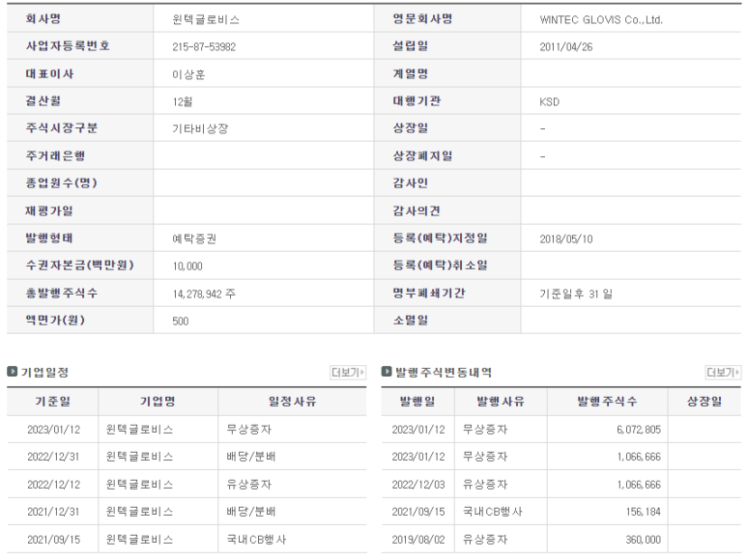This screenshot has width=747, height=560.
Task: Select 국내CB행사 in 발행주식변동내역 table
Action: (x=493, y=512)
